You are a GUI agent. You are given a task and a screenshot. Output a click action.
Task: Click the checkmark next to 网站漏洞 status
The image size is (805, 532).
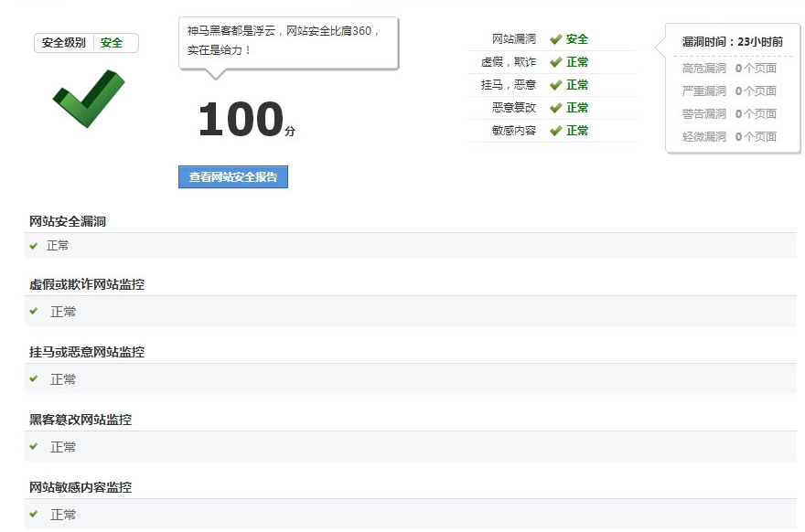555,39
